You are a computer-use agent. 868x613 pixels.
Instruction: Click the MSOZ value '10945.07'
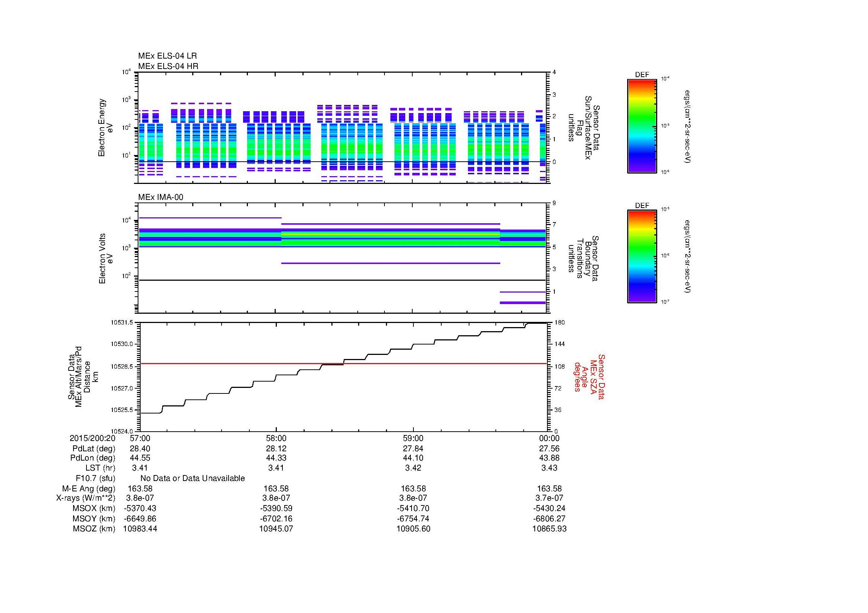point(276,529)
